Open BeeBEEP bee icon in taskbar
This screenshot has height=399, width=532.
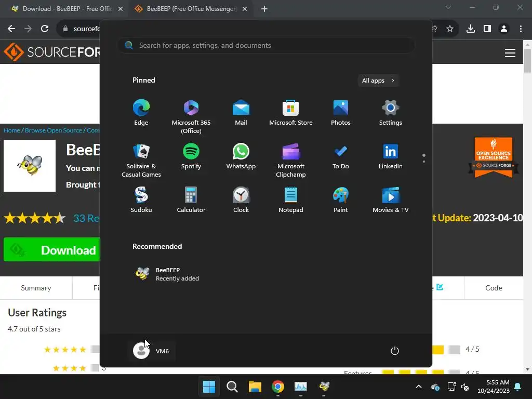pos(324,387)
